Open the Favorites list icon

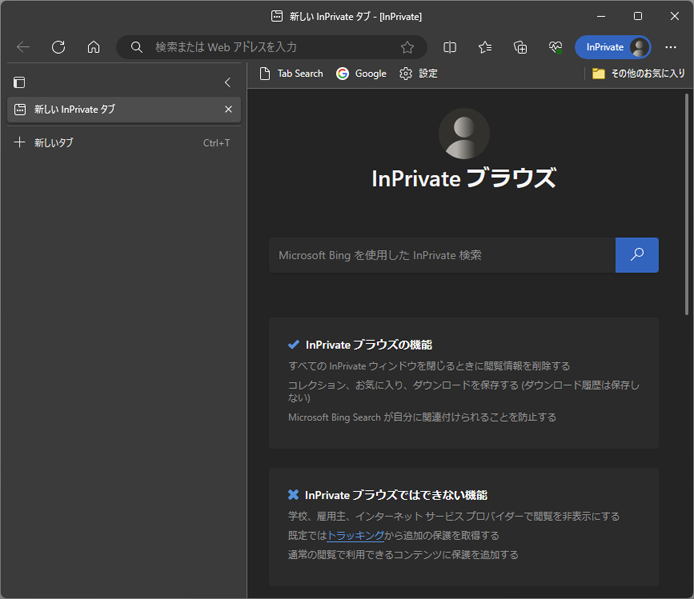(485, 47)
